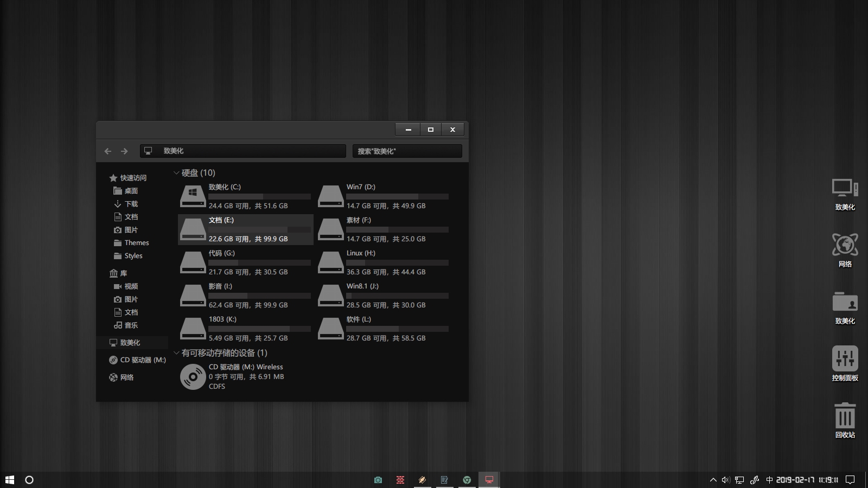
Task: Open the 网络 network desktop icon
Action: click(x=845, y=247)
